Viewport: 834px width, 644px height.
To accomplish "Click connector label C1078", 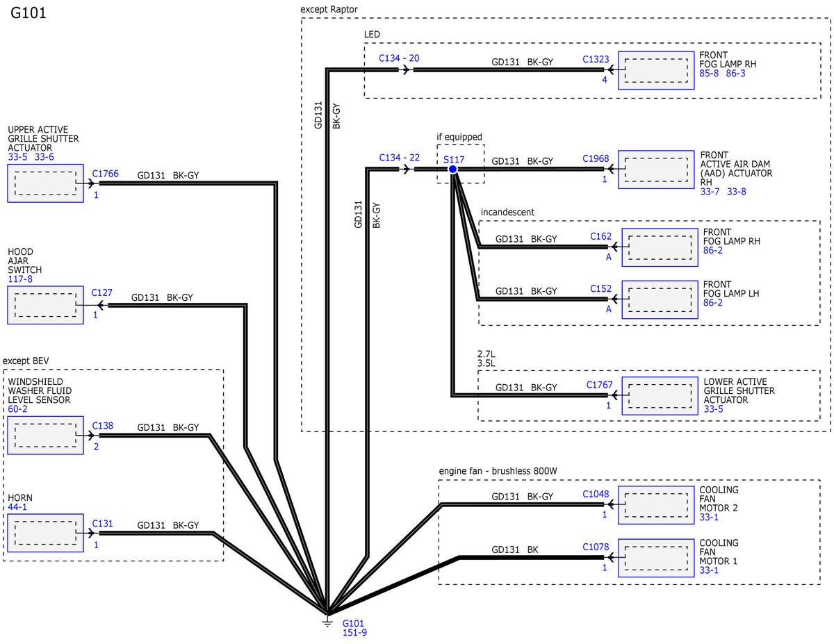I will tap(596, 547).
